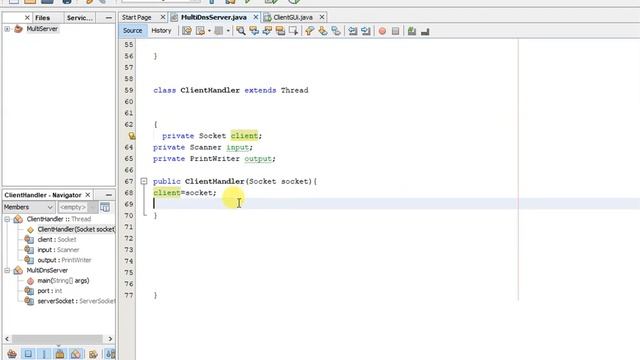Select the client : Socket field

click(57, 240)
